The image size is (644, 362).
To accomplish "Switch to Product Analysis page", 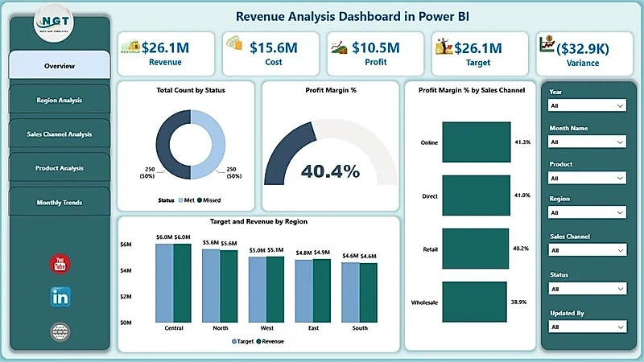I will (60, 168).
